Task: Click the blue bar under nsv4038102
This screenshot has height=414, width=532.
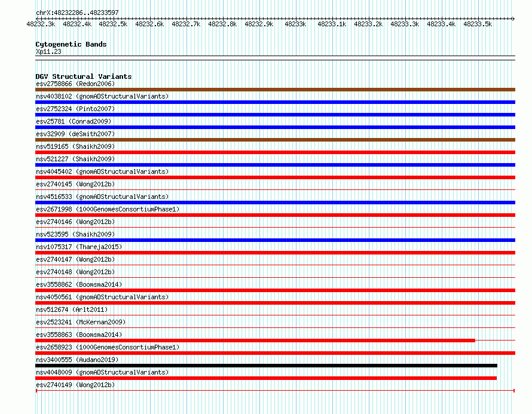Action: 275,102
